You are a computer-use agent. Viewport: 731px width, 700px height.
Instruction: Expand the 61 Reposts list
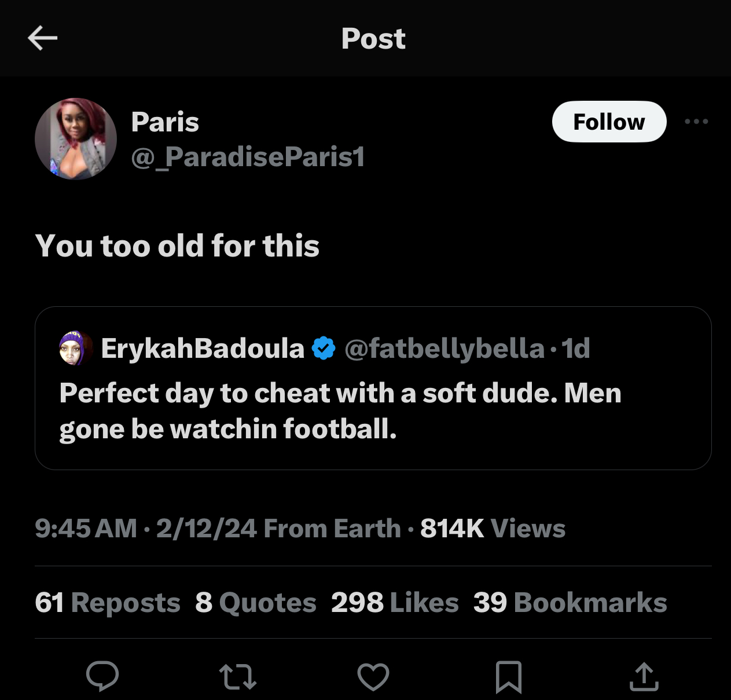coord(107,602)
